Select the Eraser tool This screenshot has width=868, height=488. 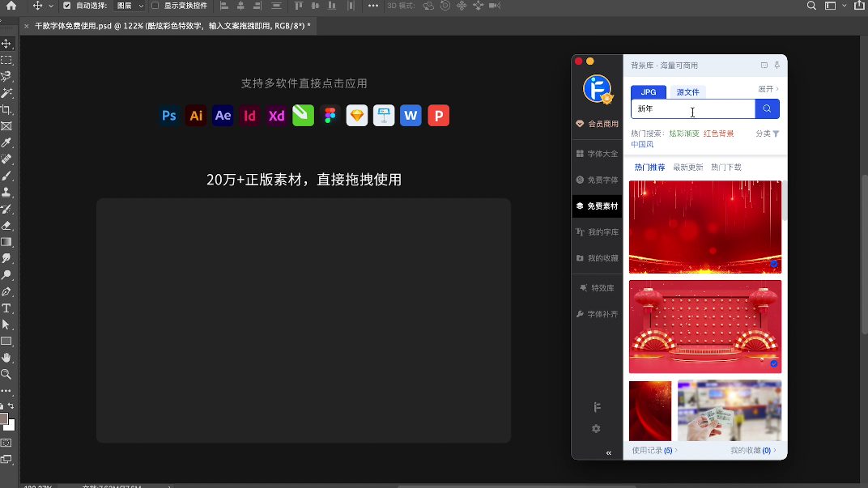[6, 226]
